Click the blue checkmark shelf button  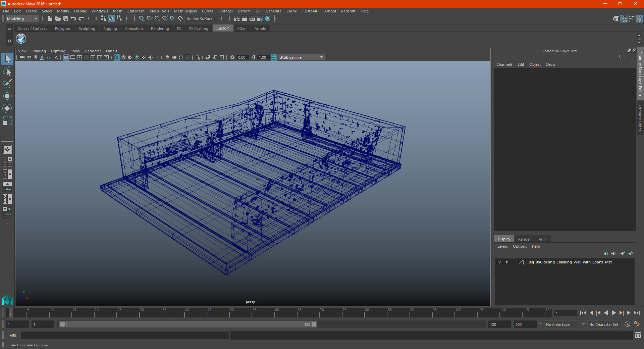coord(21,39)
